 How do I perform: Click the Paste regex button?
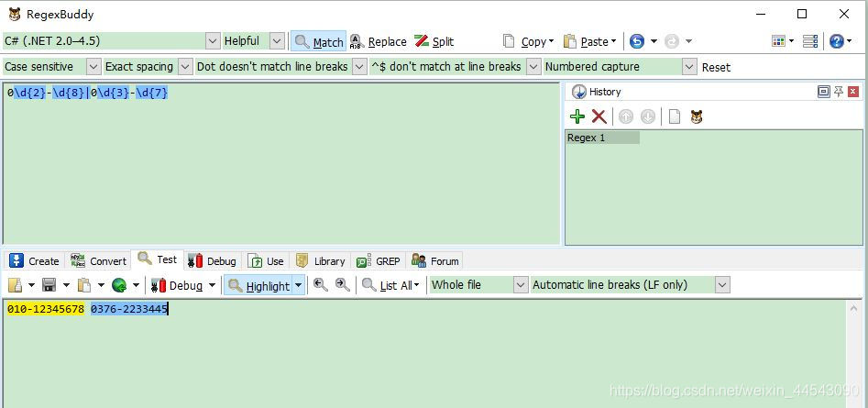click(589, 41)
